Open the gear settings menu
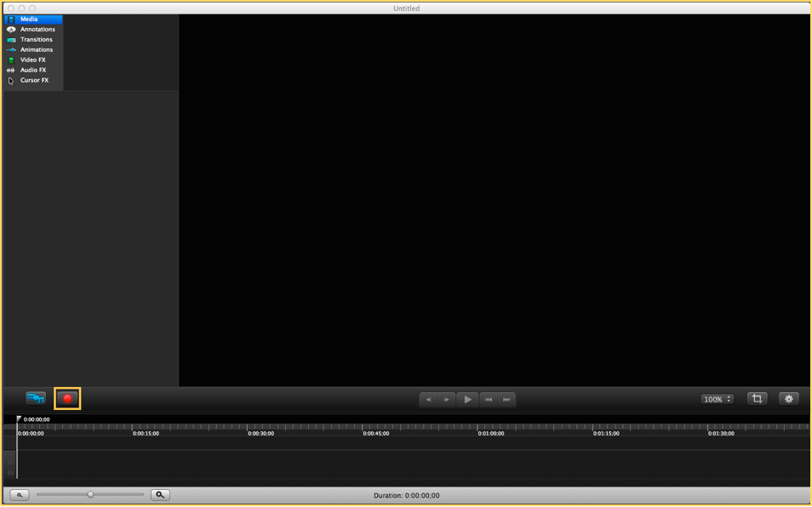The image size is (812, 507). [789, 399]
